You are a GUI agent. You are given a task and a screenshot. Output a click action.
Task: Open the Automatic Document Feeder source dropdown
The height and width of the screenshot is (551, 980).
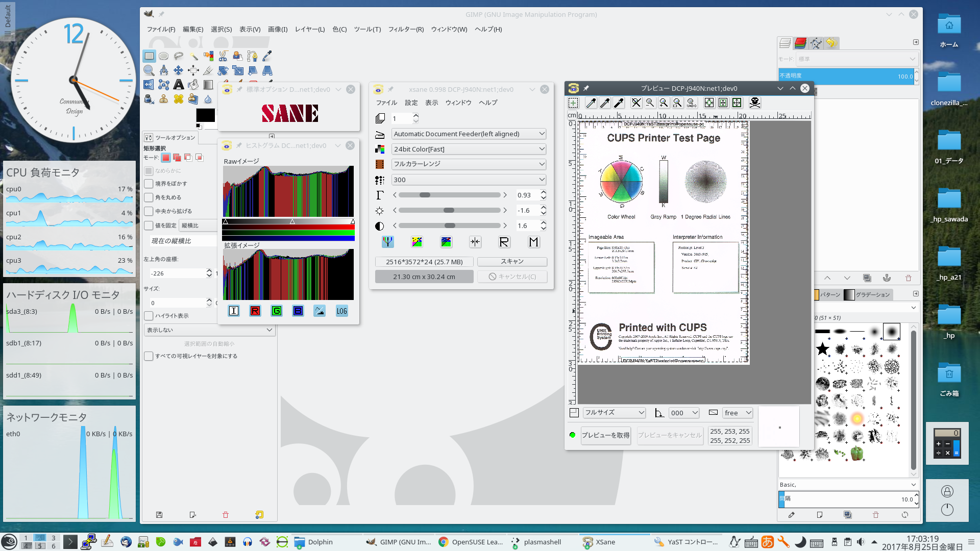point(469,134)
